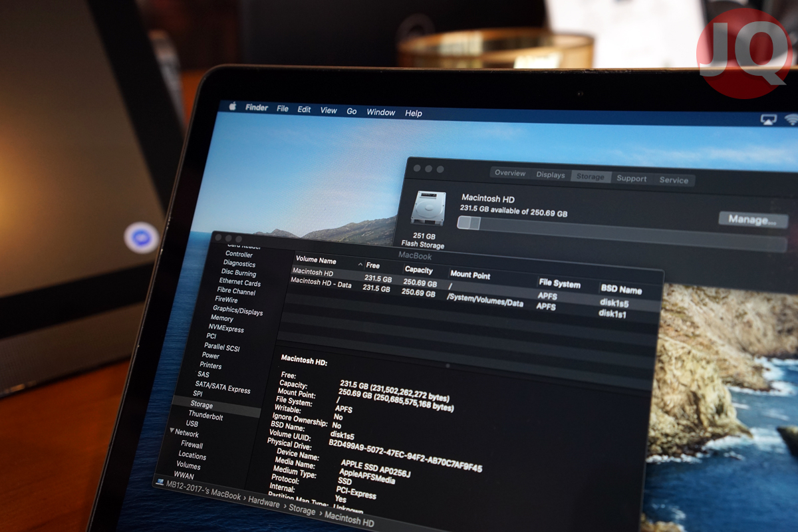Select Printers in the sidebar
The width and height of the screenshot is (798, 532).
point(210,365)
